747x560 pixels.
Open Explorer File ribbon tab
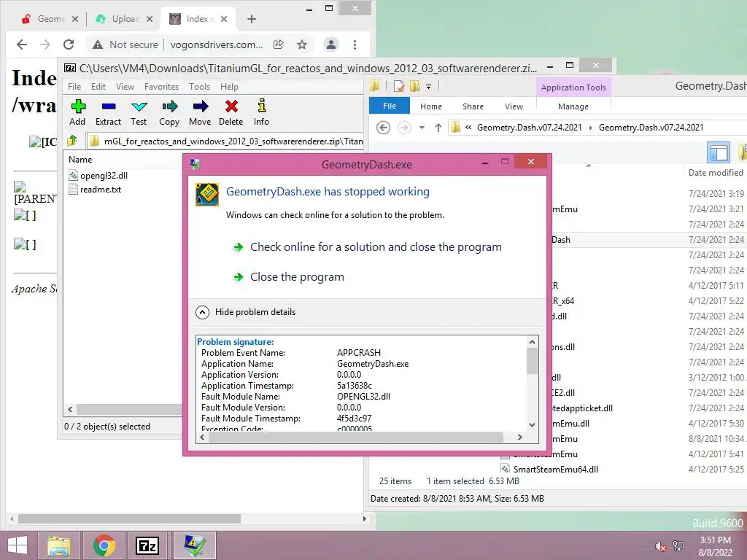(390, 106)
